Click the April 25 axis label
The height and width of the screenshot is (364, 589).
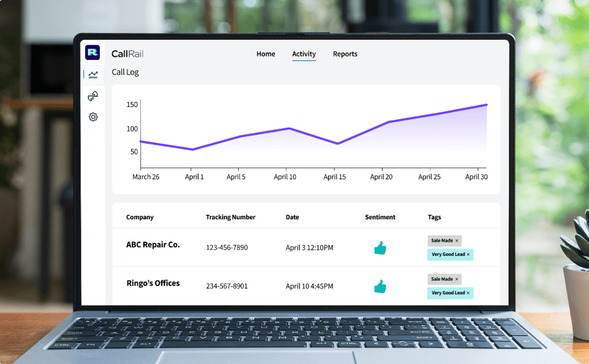[429, 177]
